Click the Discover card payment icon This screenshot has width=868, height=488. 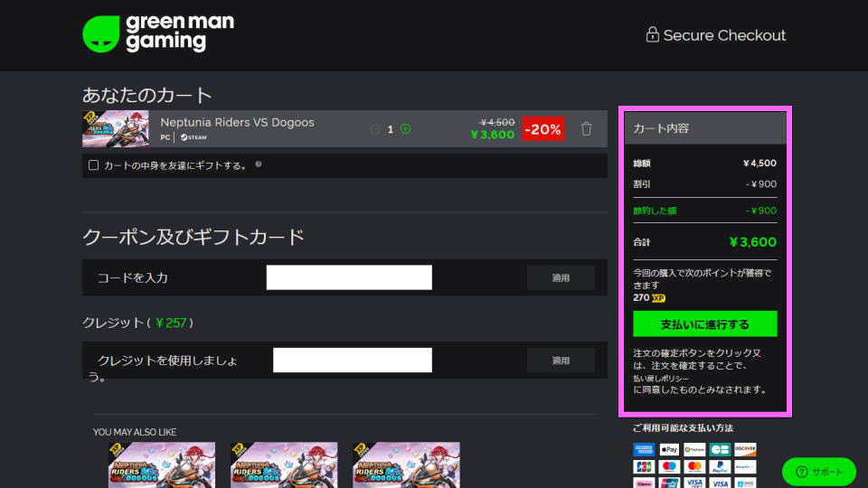745,449
